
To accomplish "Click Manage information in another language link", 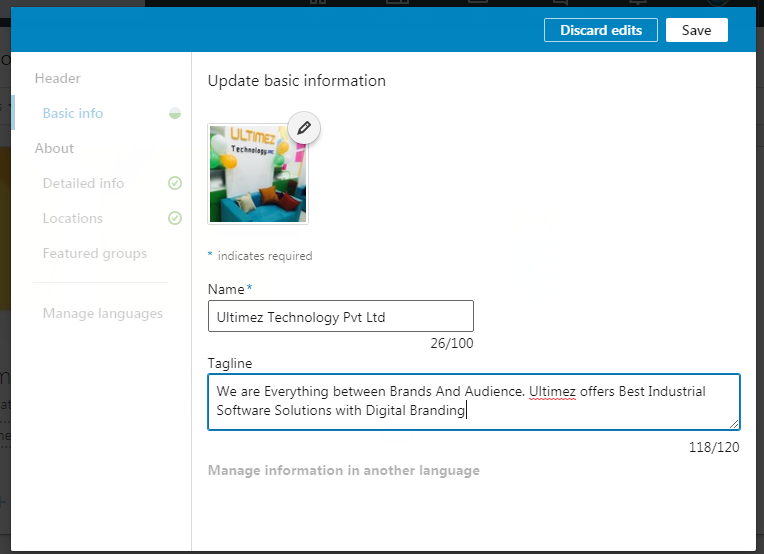I will (x=344, y=470).
